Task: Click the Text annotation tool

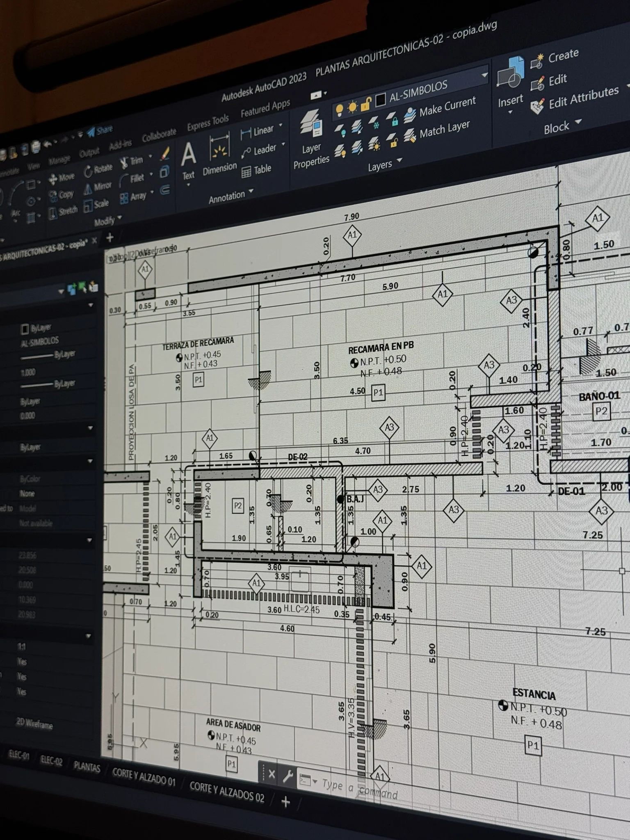Action: click(188, 161)
